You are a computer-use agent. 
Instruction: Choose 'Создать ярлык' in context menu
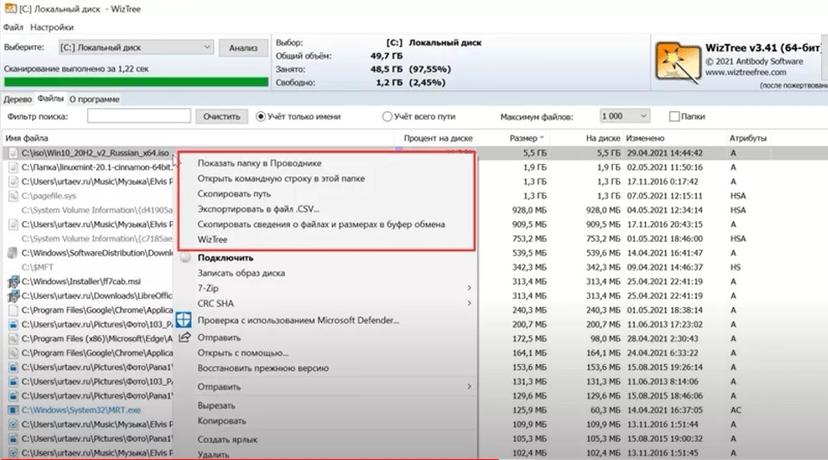pos(228,439)
